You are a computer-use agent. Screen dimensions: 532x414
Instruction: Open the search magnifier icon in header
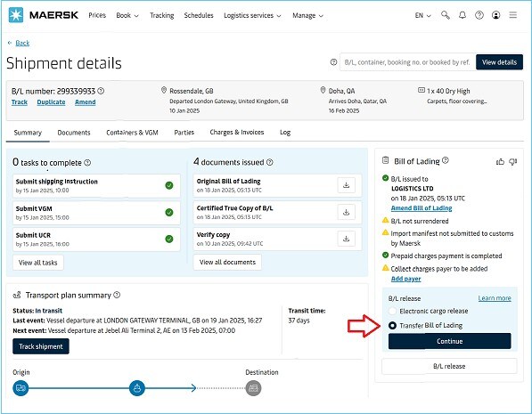[x=446, y=15]
